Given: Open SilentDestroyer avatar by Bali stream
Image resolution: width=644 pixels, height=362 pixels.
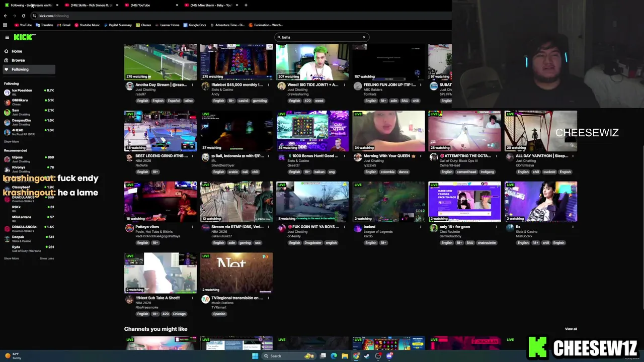Looking at the screenshot, I should click(x=205, y=157).
